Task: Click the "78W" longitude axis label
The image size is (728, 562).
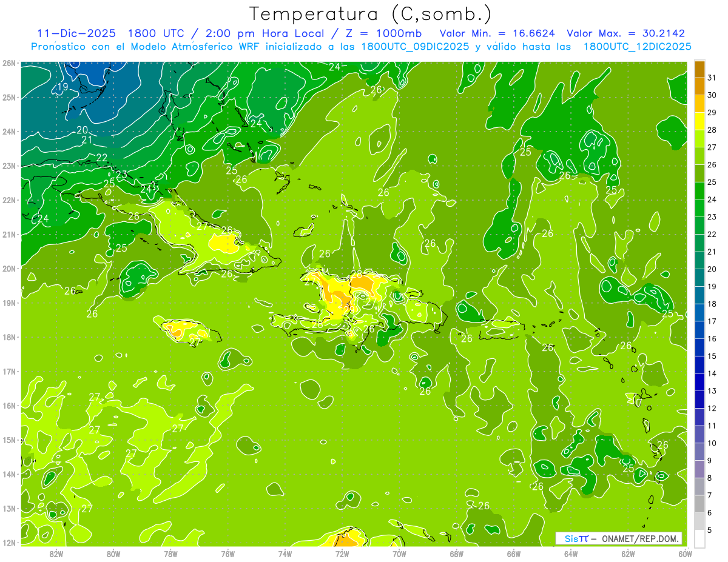Action: pos(170,554)
